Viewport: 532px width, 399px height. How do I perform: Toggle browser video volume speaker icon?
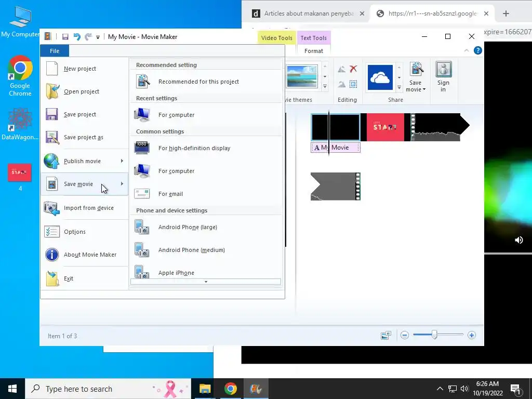click(x=519, y=240)
